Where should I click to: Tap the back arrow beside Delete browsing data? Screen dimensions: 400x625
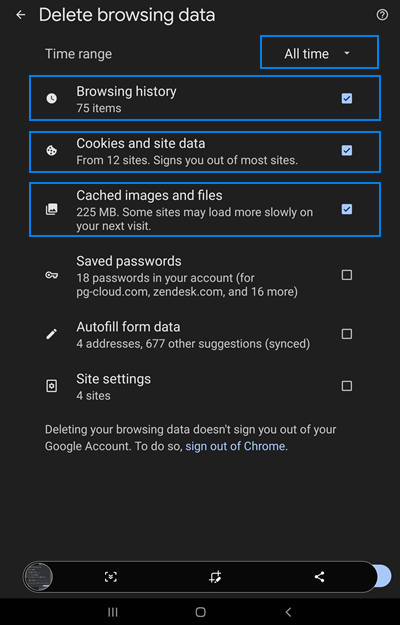pos(21,15)
